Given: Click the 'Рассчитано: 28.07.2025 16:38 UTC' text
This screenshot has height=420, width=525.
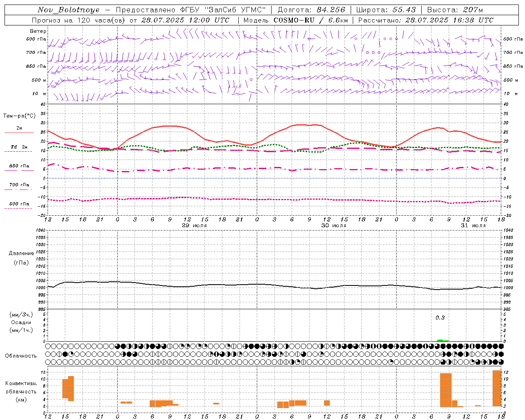Looking at the screenshot, I should (x=426, y=20).
